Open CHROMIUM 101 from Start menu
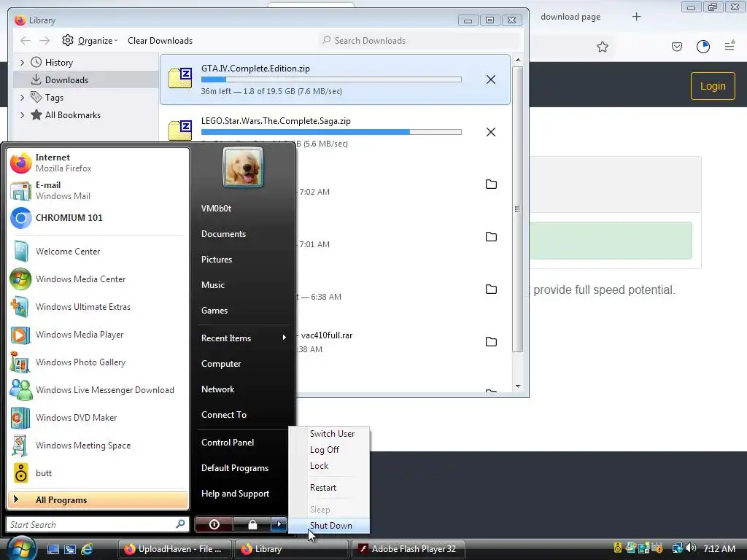Image resolution: width=747 pixels, height=560 pixels. (98, 218)
